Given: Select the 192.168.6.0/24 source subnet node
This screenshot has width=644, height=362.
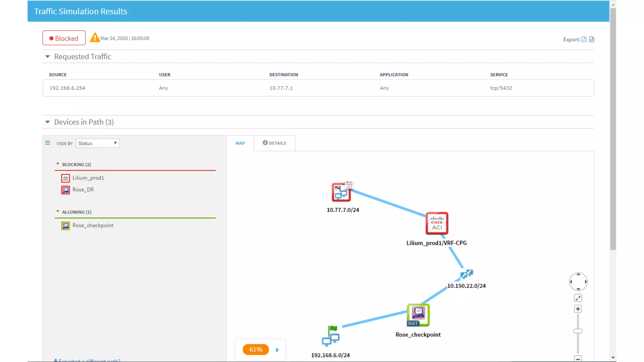Looking at the screenshot, I should point(330,338).
